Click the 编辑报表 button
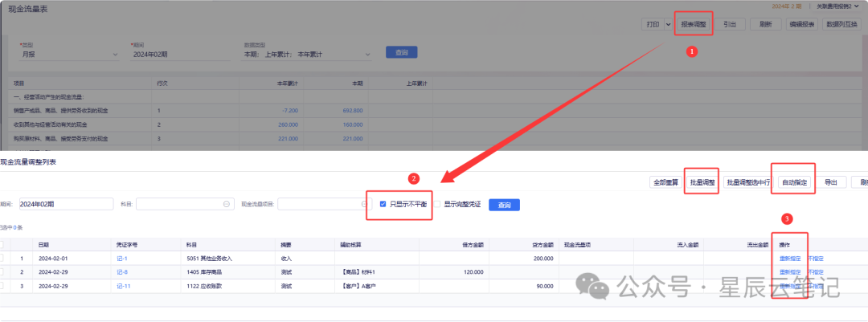Image resolution: width=868 pixels, height=322 pixels. click(x=800, y=24)
